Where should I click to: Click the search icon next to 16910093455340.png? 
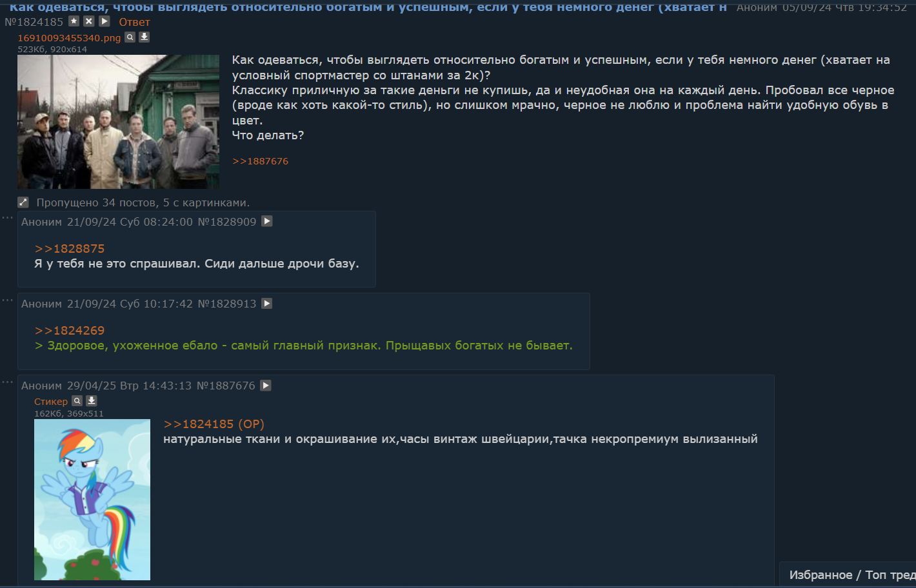130,37
